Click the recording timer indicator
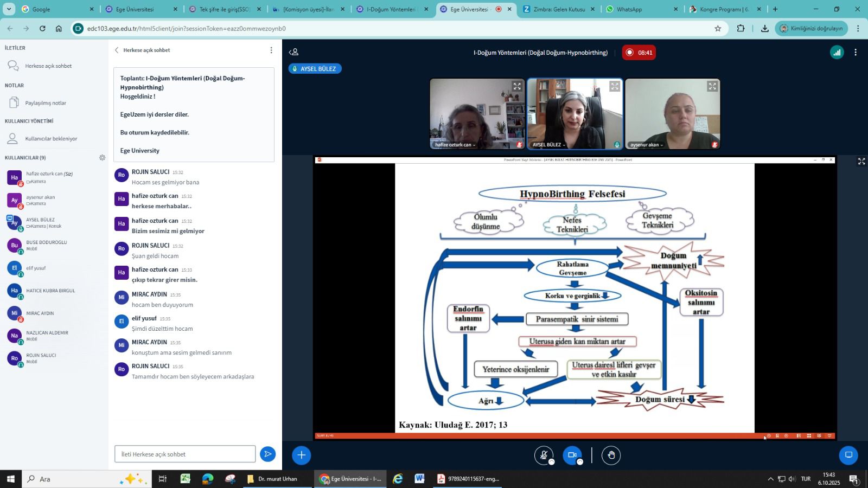868x488 pixels. click(639, 53)
